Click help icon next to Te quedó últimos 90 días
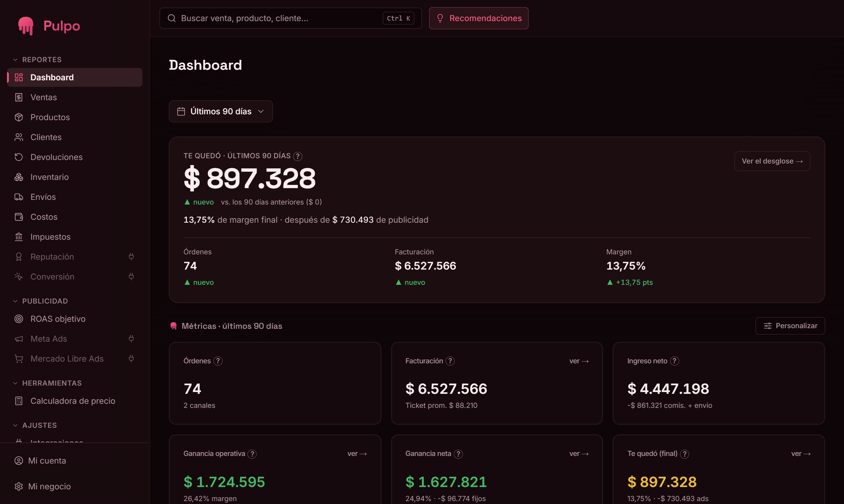Screen dimensions: 844x504 click(297, 156)
